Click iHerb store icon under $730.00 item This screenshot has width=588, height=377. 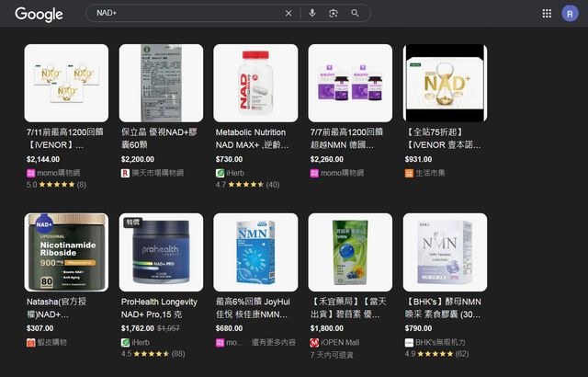220,173
